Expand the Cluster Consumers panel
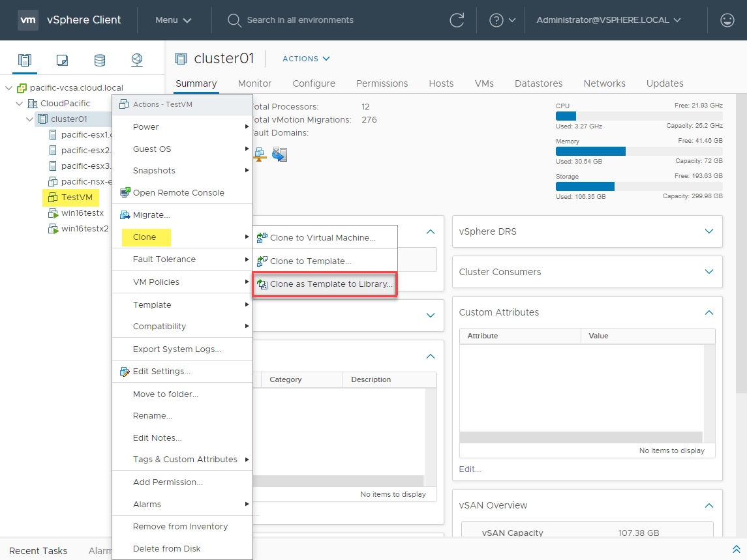This screenshot has height=560, width=747. coord(709,272)
